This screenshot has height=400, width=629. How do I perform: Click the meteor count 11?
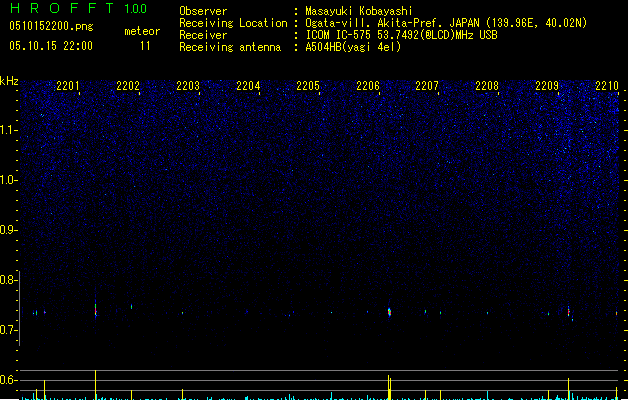coord(145,46)
